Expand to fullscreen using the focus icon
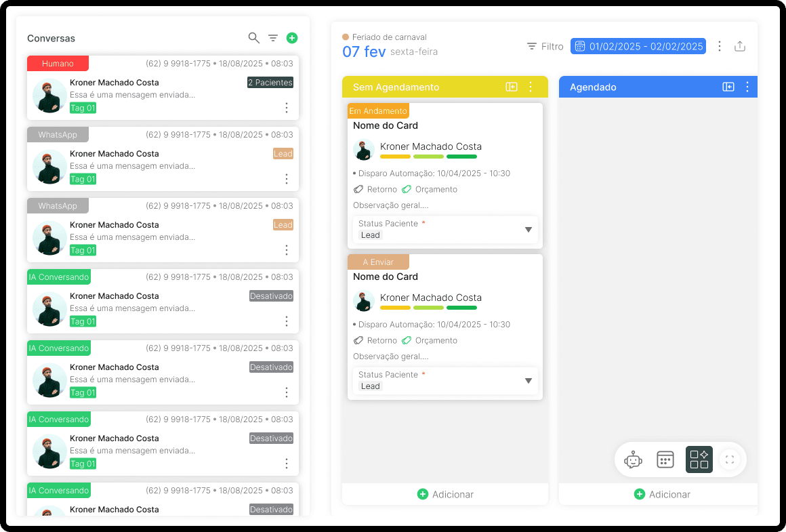Viewport: 786px width, 532px height. [730, 459]
